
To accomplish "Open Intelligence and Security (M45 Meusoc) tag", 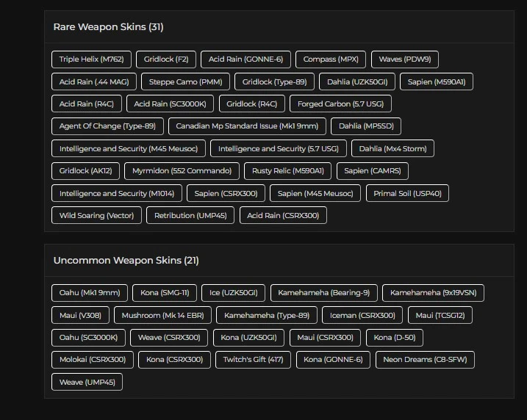I will click(x=129, y=148).
